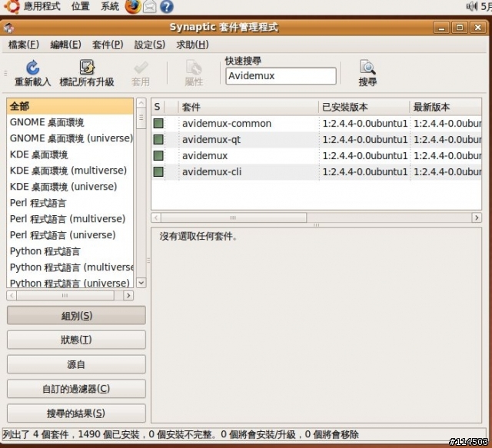Screen dimensions: 492x448
Task: Sort by the S status column header
Action: (158, 107)
